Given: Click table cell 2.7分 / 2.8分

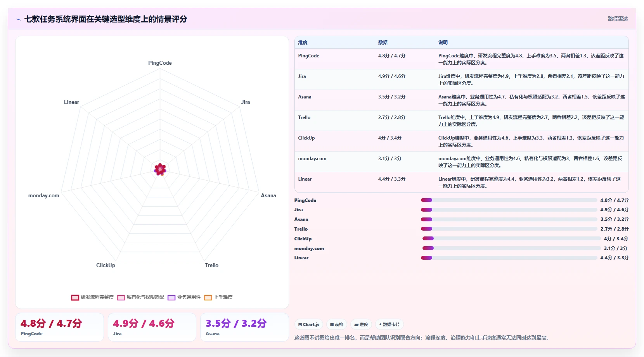Looking at the screenshot, I should (392, 117).
